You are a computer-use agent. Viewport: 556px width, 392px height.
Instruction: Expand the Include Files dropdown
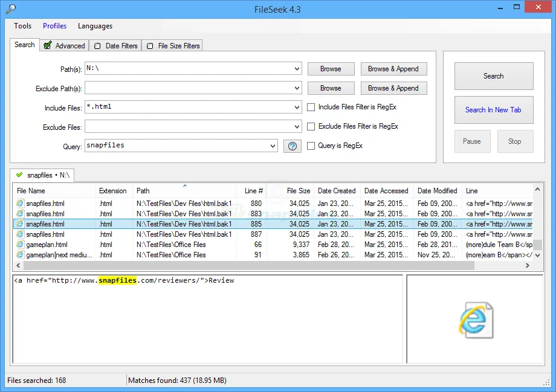pyautogui.click(x=297, y=107)
